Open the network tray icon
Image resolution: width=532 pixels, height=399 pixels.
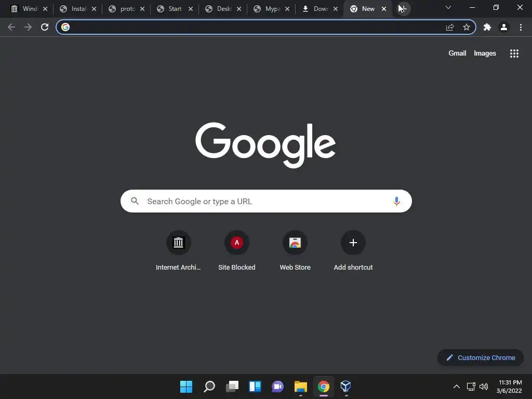pyautogui.click(x=471, y=387)
